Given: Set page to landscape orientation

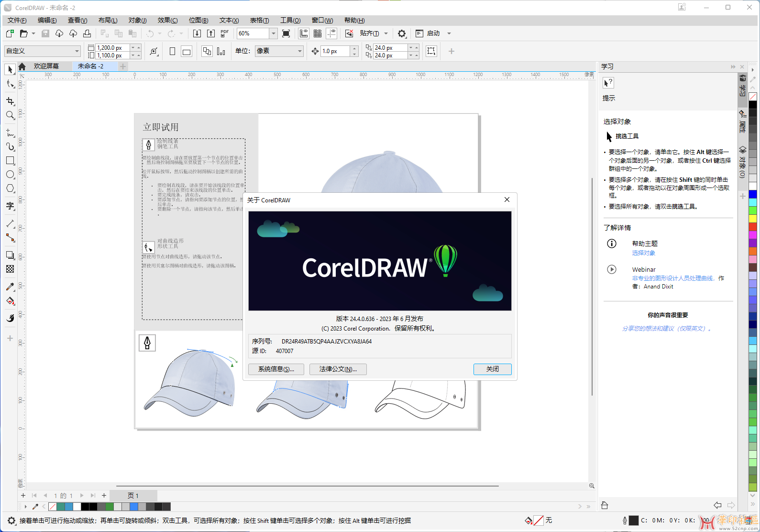Looking at the screenshot, I should click(x=187, y=51).
